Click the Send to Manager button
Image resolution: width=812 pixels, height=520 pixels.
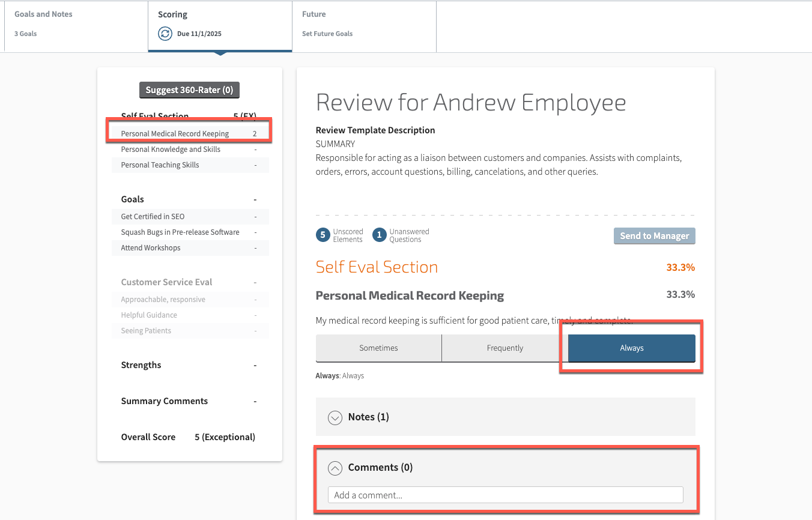coord(654,236)
